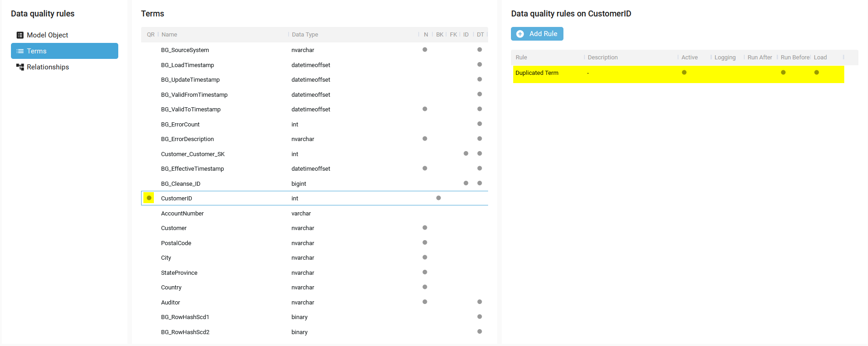Image resolution: width=868 pixels, height=346 pixels.
Task: Click the plus icon on Add Rule
Action: (x=520, y=34)
